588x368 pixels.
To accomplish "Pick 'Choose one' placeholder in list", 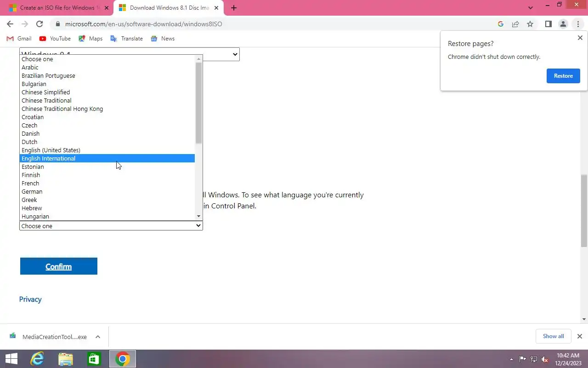I will [107, 59].
